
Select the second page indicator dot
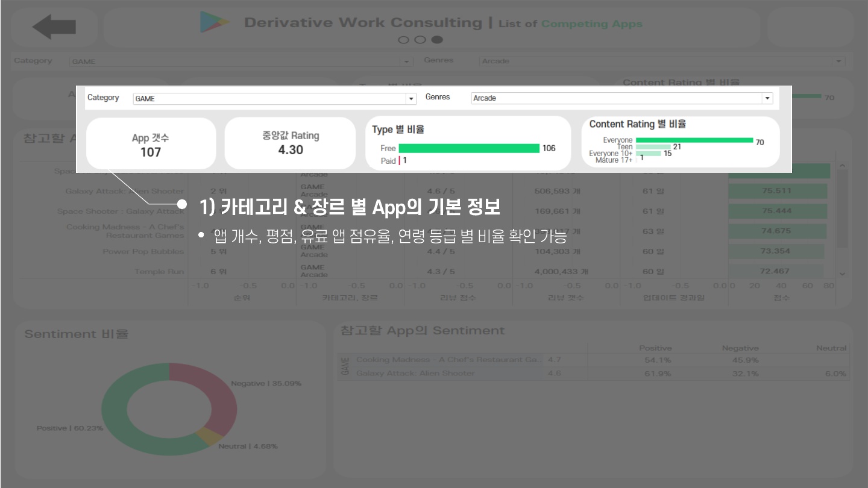point(420,40)
